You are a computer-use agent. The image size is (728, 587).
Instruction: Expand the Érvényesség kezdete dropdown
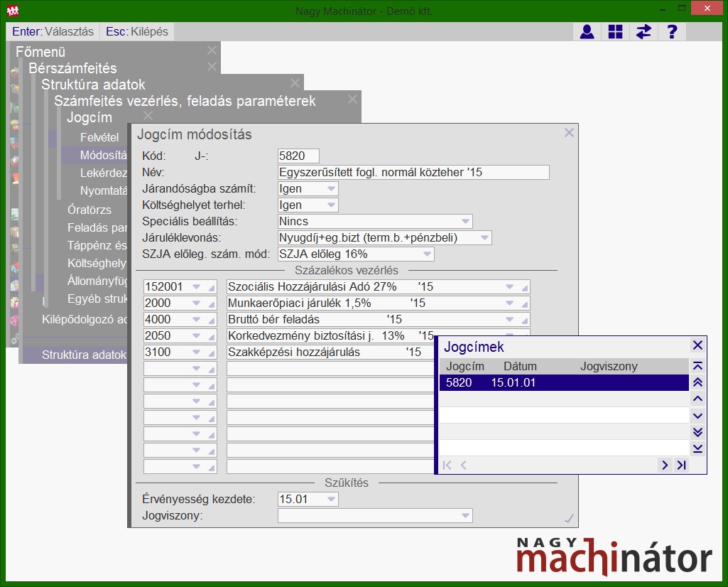[331, 500]
